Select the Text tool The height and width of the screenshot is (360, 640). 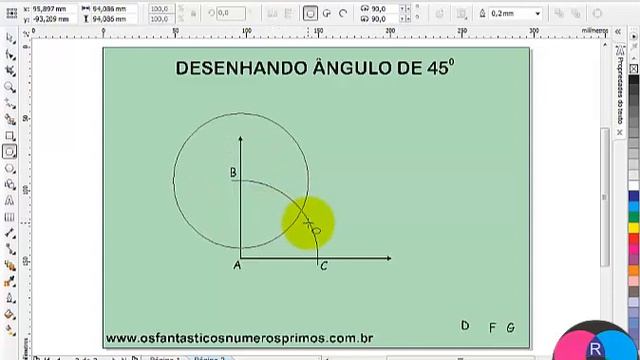pyautogui.click(x=10, y=201)
